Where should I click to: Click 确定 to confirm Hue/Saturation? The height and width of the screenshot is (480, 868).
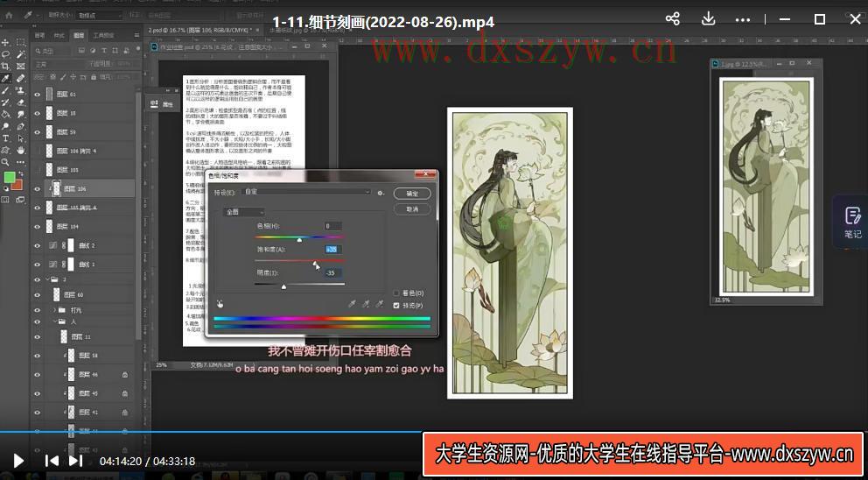(412, 194)
